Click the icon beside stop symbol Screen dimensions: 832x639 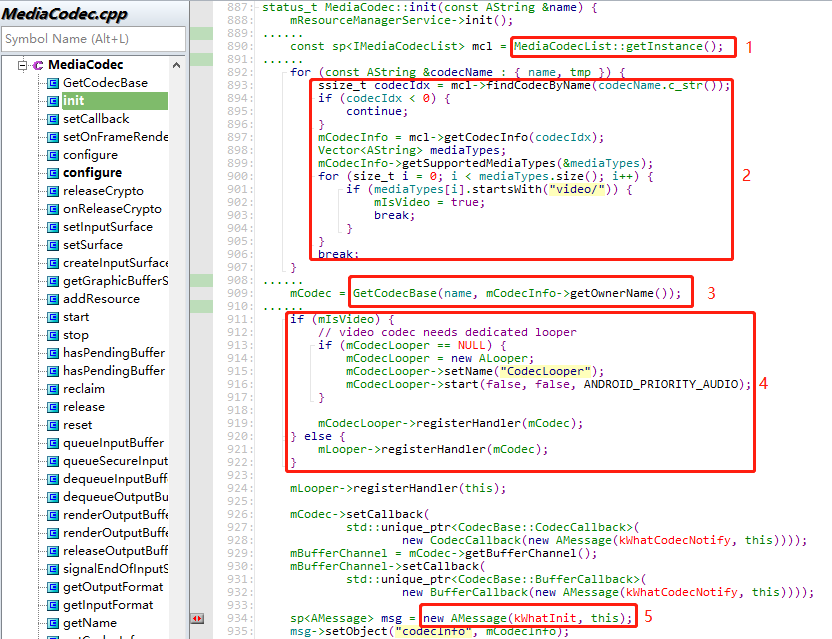tap(53, 336)
